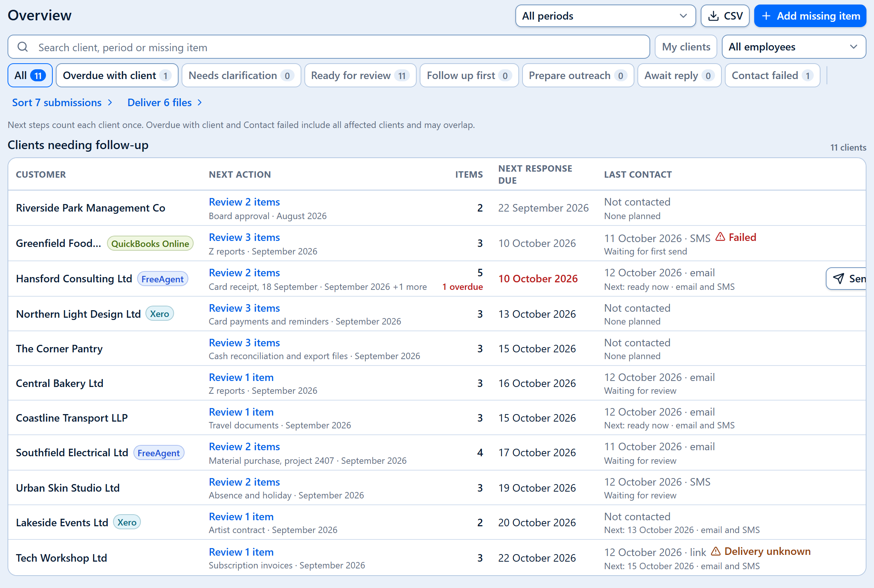Viewport: 874px width, 588px height.
Task: Open Review 2 items for Hansford Consulting
Action: (x=244, y=273)
